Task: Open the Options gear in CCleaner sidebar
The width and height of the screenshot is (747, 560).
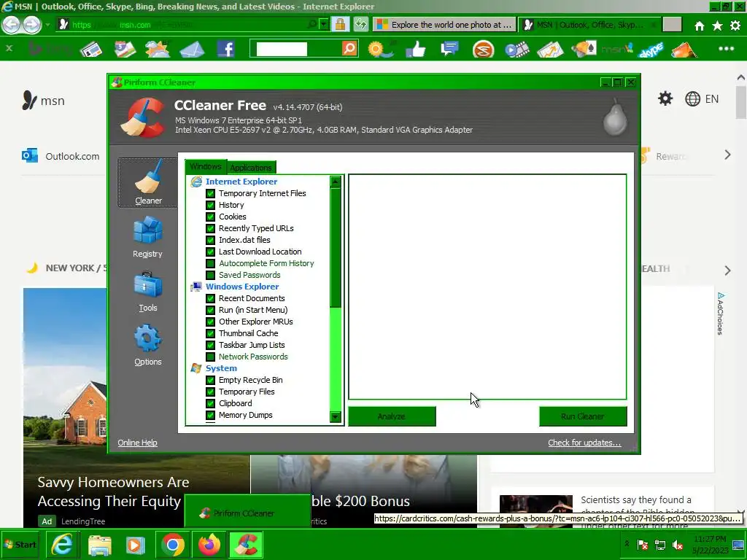Action: 147,345
